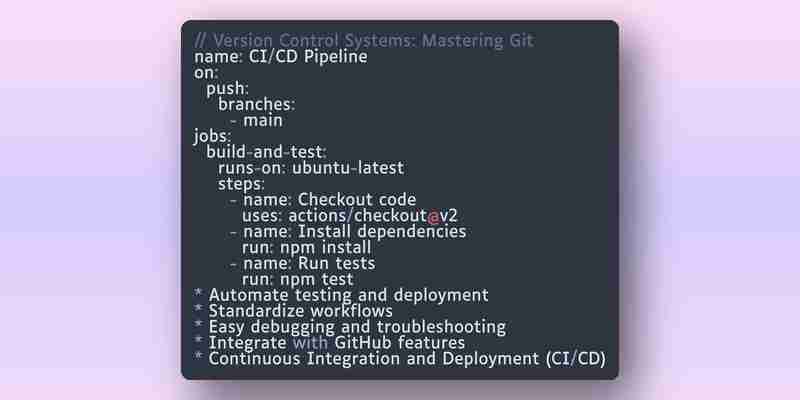800x400 pixels.
Task: Click the 'Install dependencies' step name
Action: pyautogui.click(x=382, y=232)
